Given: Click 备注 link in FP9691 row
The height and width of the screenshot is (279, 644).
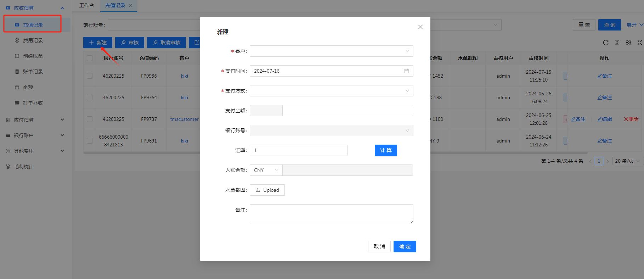Looking at the screenshot, I should click(x=605, y=141).
